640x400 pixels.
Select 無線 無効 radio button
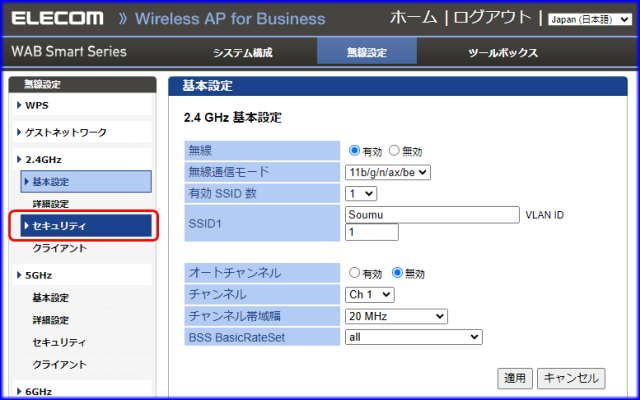pos(394,151)
